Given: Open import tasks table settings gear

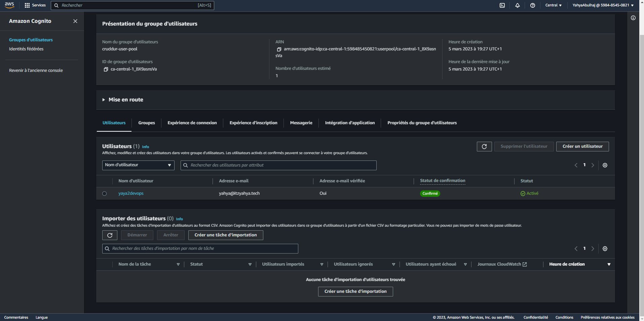Looking at the screenshot, I should 605,249.
